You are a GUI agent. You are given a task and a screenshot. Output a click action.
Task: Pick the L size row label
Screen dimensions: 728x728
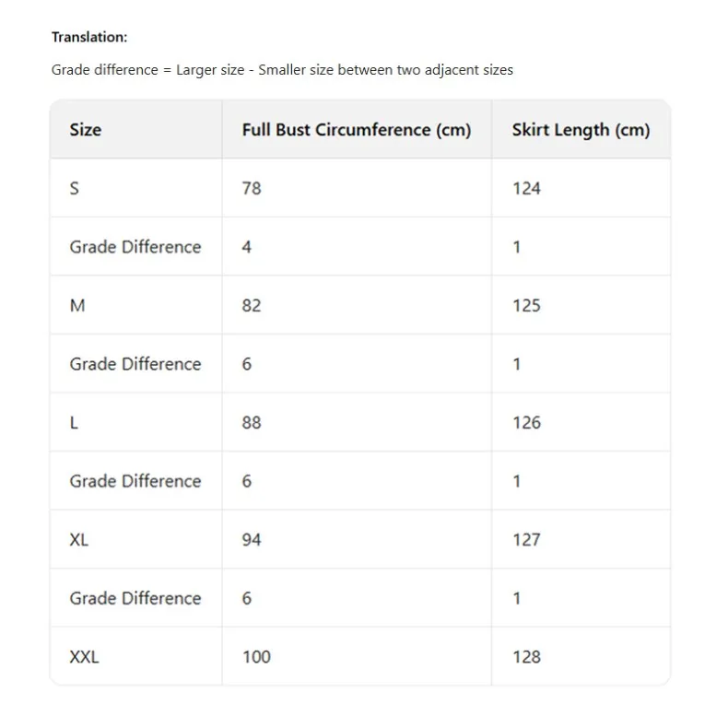click(x=74, y=422)
